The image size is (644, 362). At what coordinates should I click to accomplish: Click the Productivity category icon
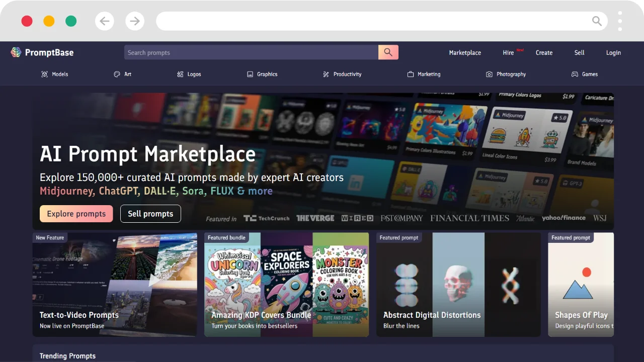(326, 74)
